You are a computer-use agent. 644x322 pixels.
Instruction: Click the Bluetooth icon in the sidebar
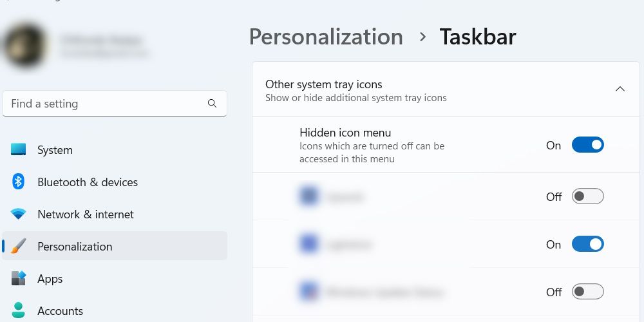point(18,182)
